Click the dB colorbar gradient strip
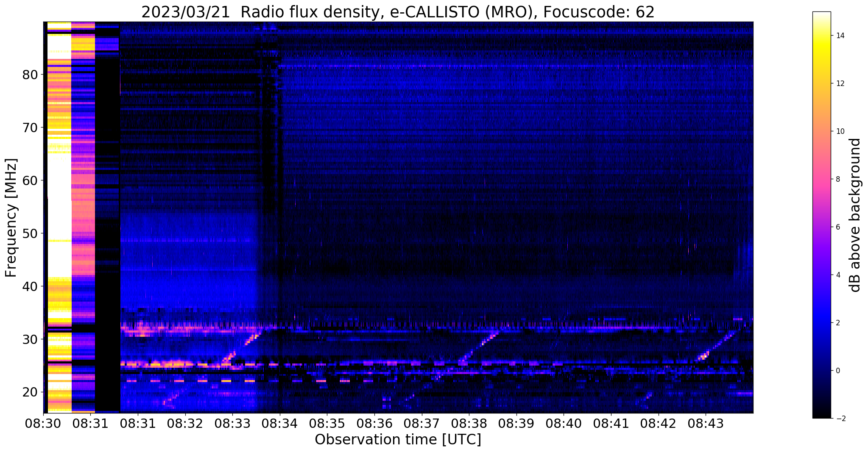 821,215
